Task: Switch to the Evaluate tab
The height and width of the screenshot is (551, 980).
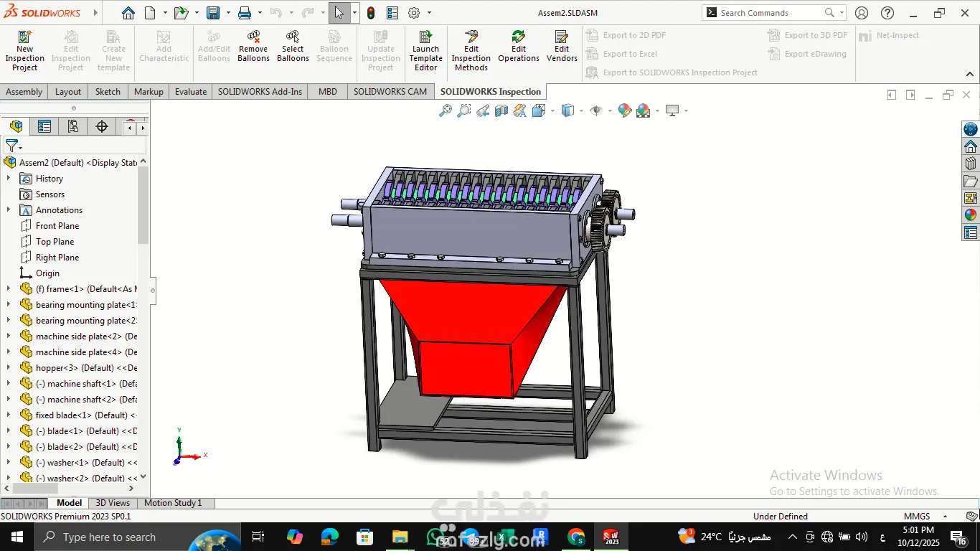Action: pos(191,92)
